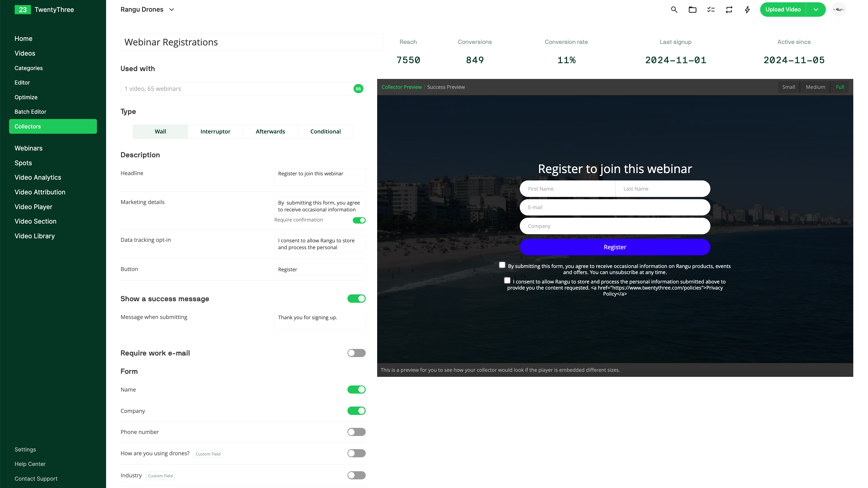Open the Used with selection field

tap(236, 89)
